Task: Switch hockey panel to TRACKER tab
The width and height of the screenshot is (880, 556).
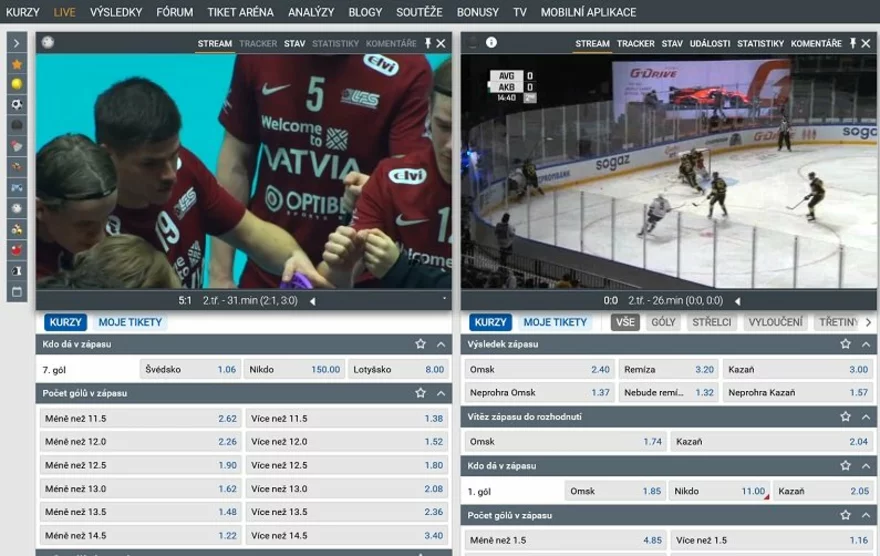Action: click(635, 44)
